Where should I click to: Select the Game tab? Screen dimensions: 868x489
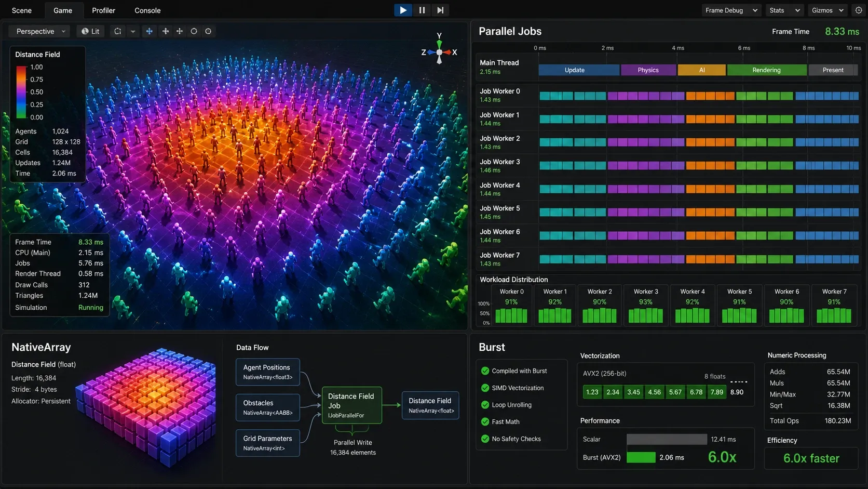[x=63, y=10]
